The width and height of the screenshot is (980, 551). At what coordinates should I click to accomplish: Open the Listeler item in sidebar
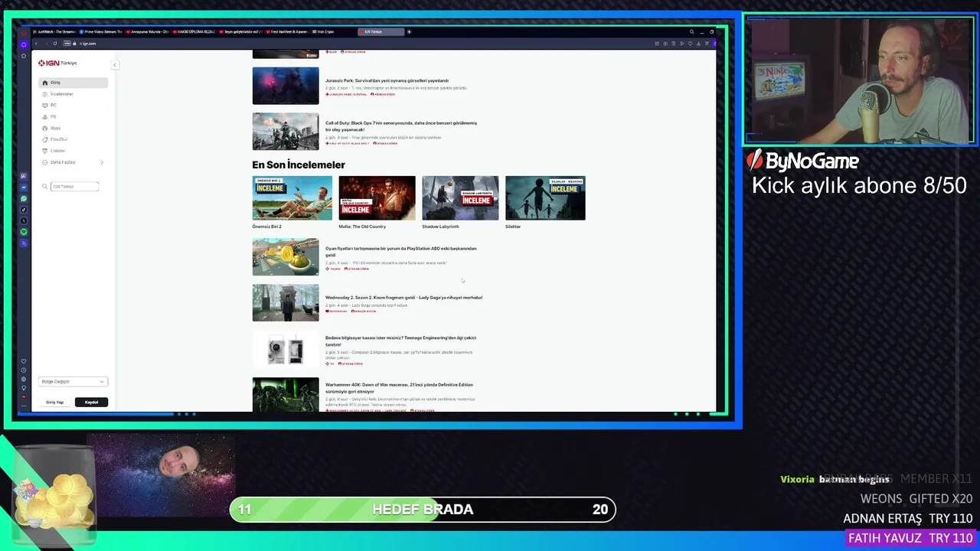click(x=73, y=151)
